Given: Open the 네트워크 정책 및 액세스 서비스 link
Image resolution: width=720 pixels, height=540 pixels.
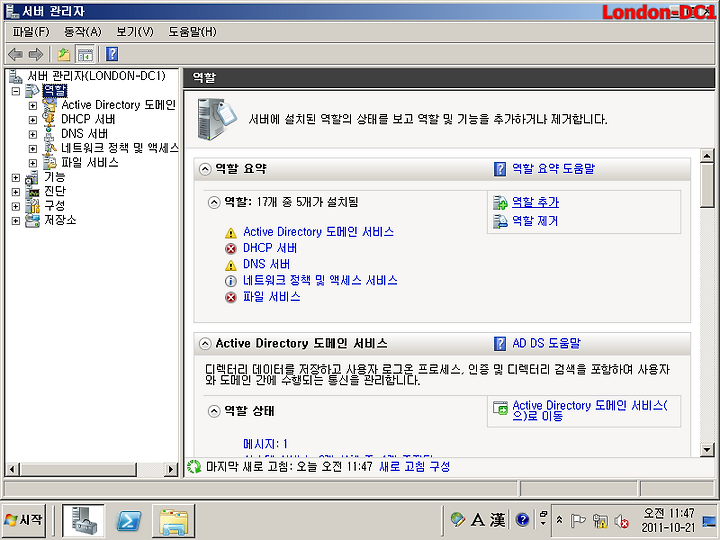Looking at the screenshot, I should click(320, 281).
